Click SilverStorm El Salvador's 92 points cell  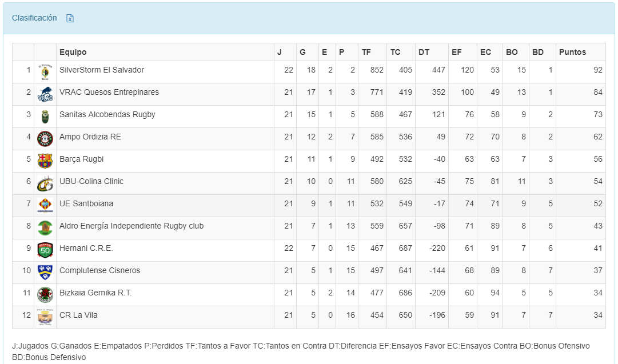[598, 70]
